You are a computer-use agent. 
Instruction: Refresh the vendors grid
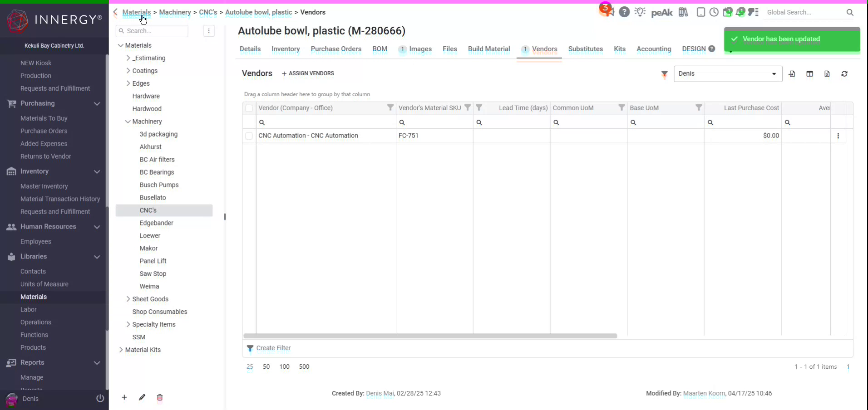point(845,73)
